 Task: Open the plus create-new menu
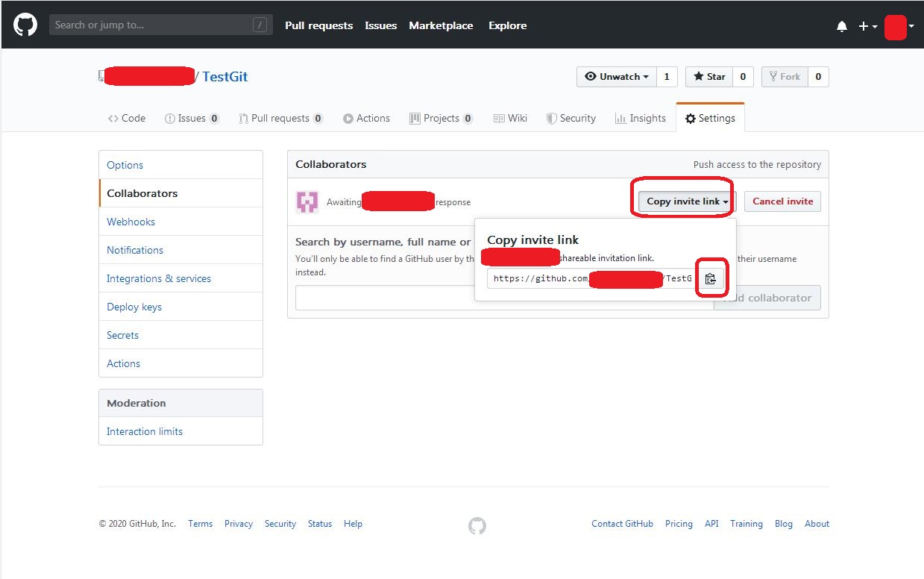867,26
